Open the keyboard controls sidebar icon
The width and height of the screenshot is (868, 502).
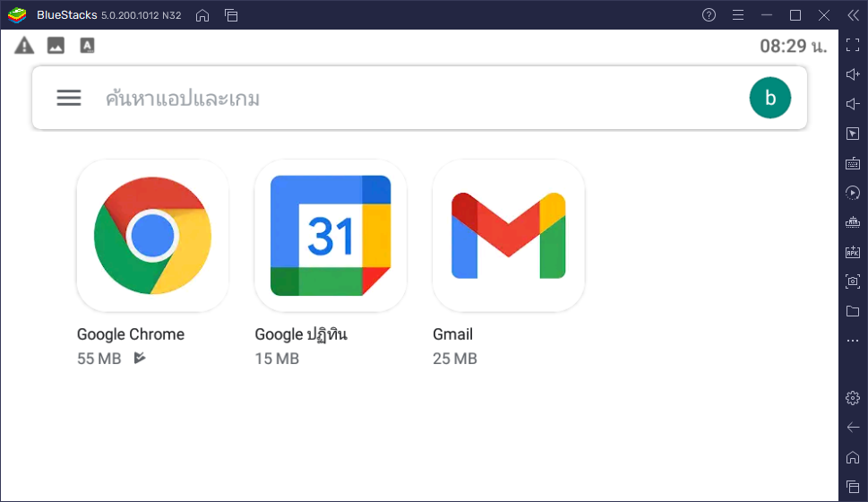tap(853, 163)
